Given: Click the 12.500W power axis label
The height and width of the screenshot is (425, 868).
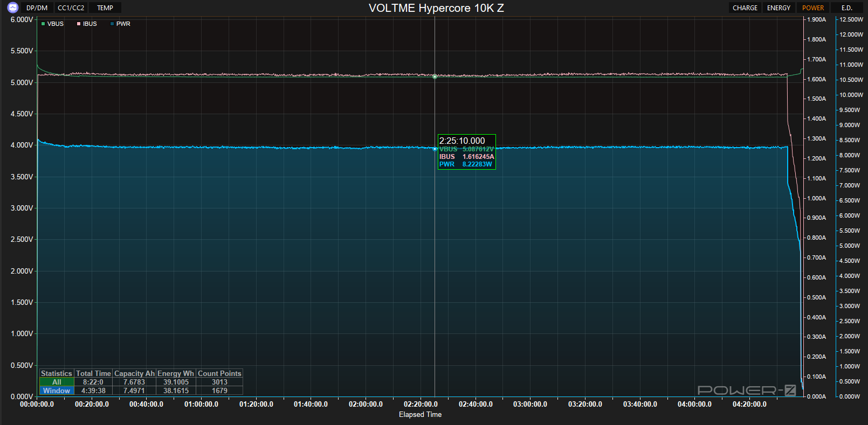Looking at the screenshot, I should [851, 19].
